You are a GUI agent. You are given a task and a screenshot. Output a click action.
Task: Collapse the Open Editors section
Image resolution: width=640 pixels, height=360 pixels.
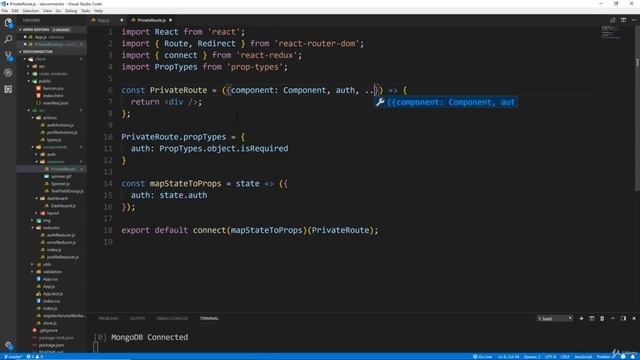tap(51, 30)
